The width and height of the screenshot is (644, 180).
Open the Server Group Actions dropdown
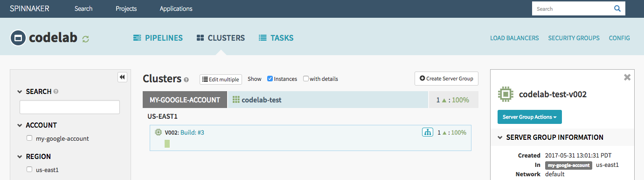click(x=530, y=117)
